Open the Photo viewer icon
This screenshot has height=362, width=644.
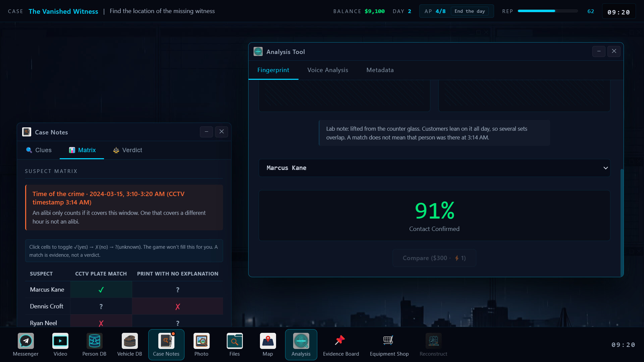pyautogui.click(x=201, y=345)
